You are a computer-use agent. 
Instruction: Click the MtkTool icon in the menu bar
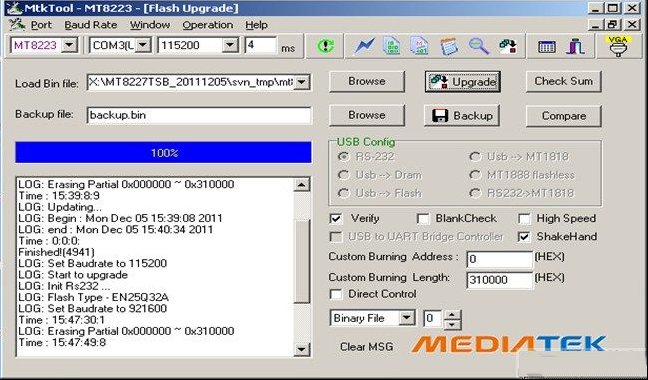[17, 25]
